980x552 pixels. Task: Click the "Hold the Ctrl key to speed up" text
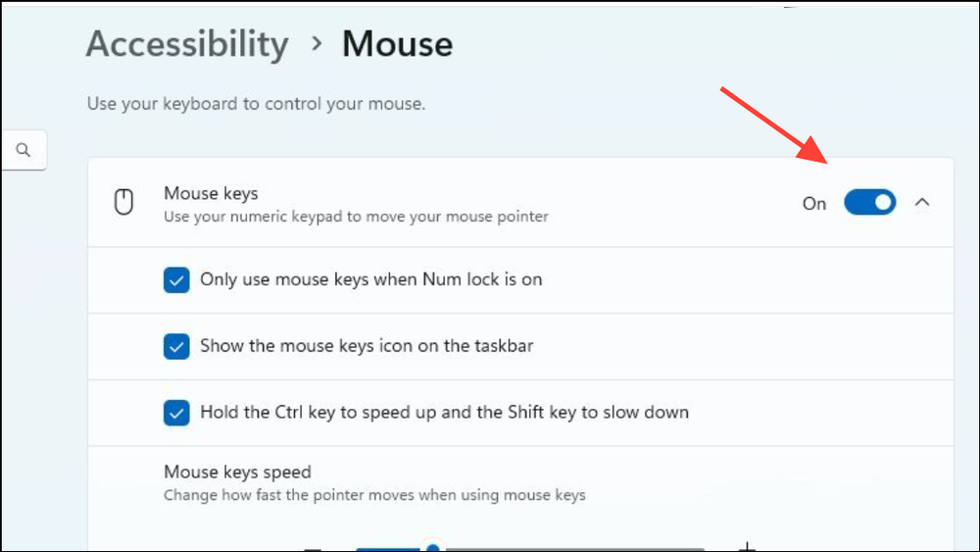tap(444, 412)
